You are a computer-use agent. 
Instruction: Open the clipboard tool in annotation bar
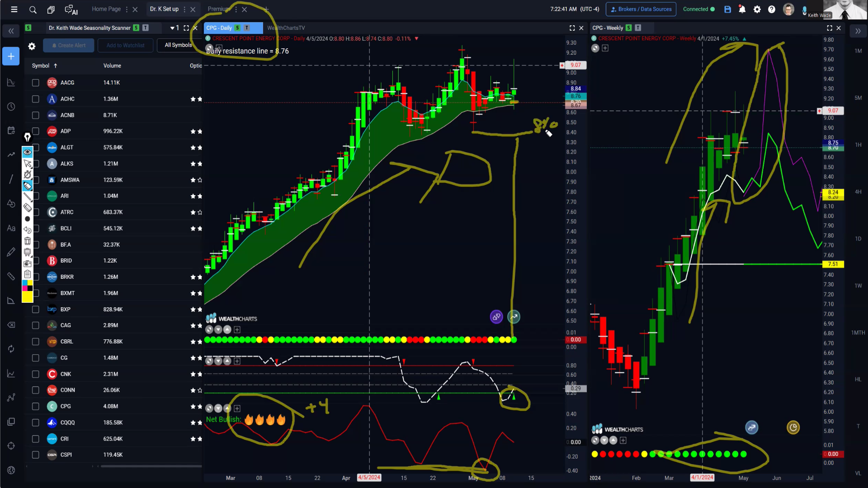[27, 274]
